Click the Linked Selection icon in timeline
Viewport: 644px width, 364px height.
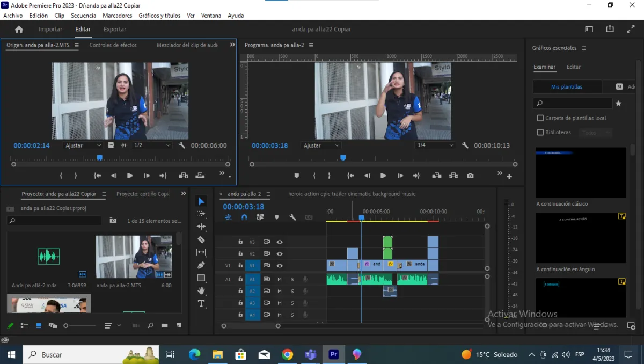[260, 217]
